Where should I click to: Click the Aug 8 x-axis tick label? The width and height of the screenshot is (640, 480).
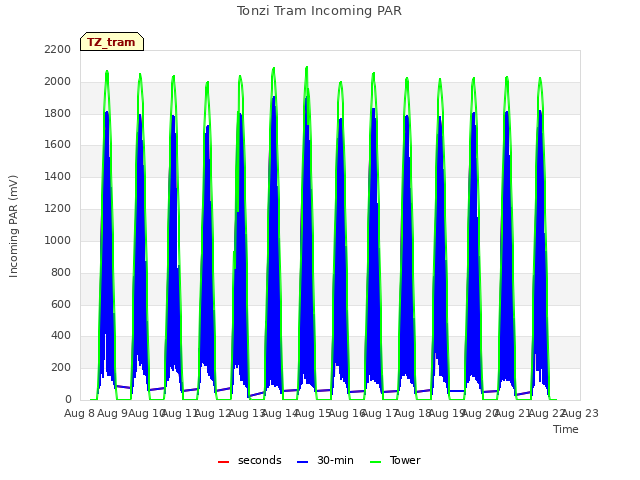80,413
